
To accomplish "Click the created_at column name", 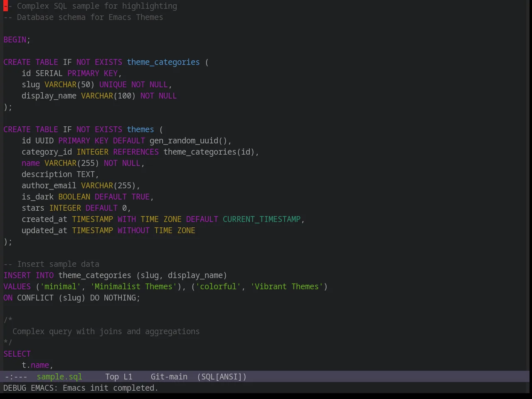I will pyautogui.click(x=44, y=219).
